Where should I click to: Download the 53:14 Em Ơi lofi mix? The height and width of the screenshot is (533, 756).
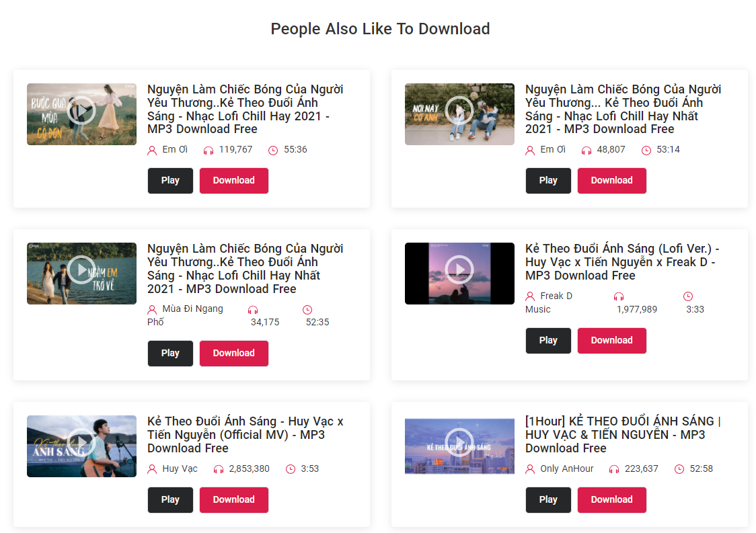612,181
